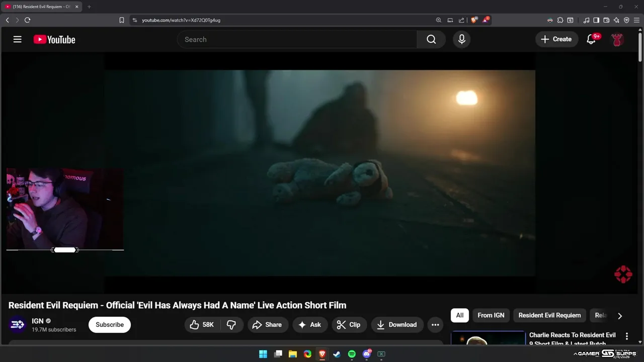
Task: Open the zoom magnifier in address bar
Action: coord(439,20)
